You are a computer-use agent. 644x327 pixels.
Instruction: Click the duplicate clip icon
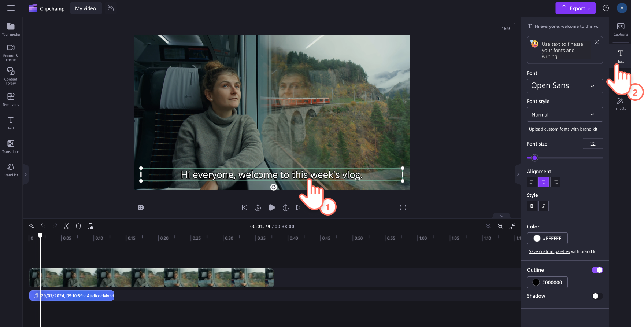click(90, 226)
